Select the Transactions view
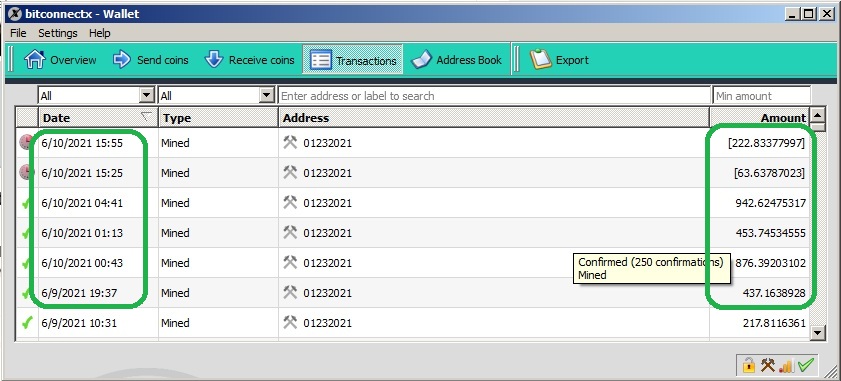This screenshot has height=381, width=841. [x=353, y=60]
